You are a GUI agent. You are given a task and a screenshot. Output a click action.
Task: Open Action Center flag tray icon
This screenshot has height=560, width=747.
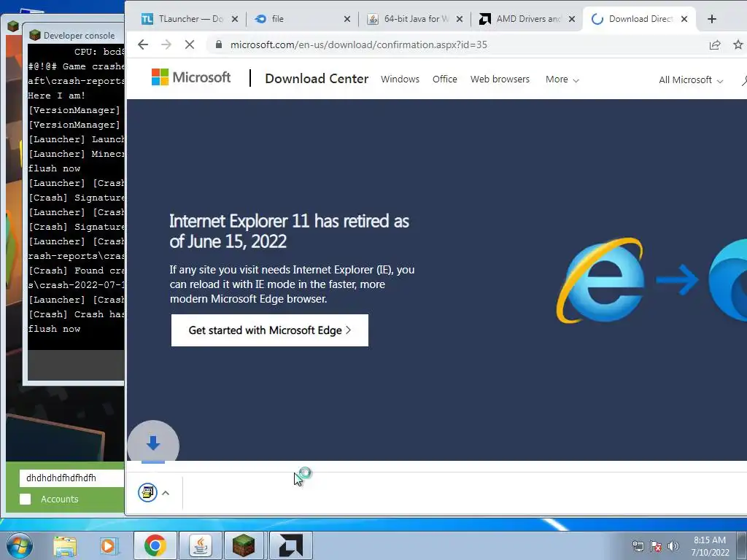[656, 546]
